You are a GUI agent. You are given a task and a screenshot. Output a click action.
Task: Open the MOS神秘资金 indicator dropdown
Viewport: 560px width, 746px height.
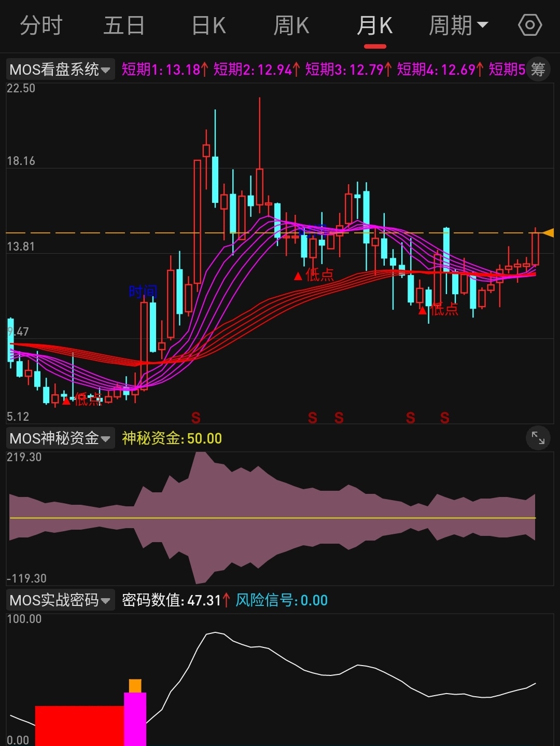point(60,439)
